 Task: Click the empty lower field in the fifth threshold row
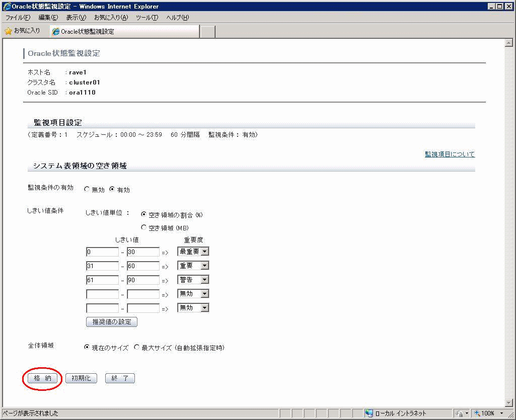pos(102,308)
